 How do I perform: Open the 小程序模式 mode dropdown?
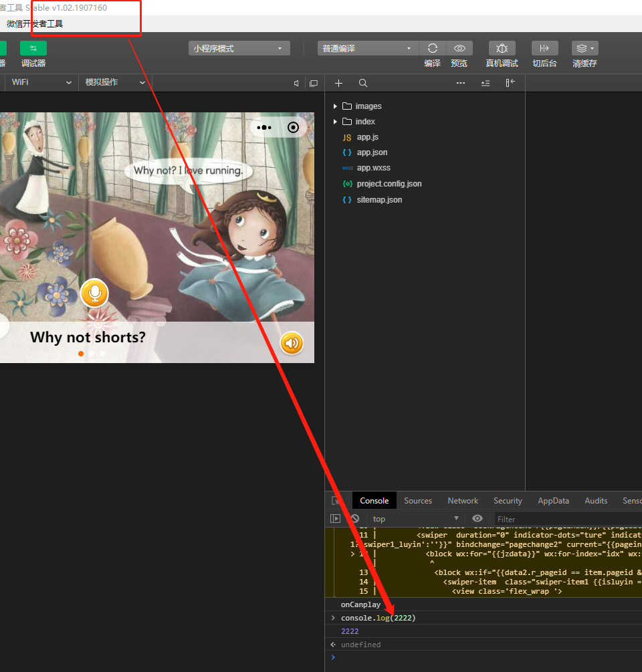pyautogui.click(x=239, y=48)
